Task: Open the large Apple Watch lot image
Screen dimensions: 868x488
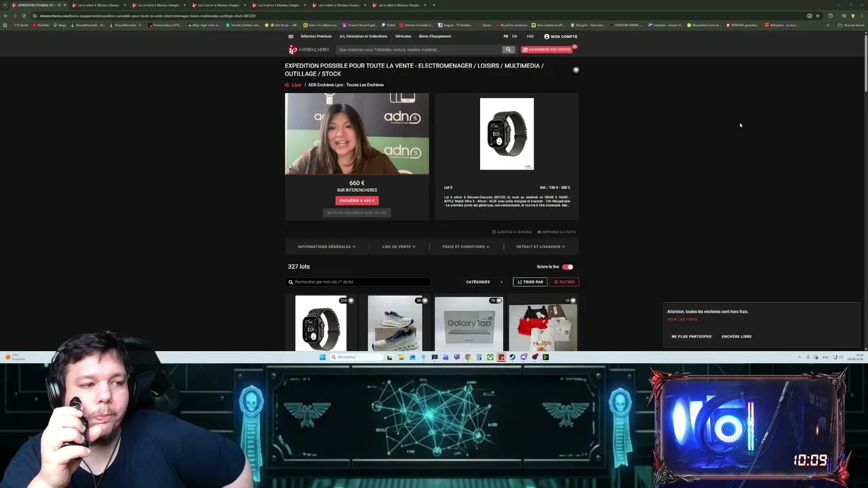Action: click(507, 134)
